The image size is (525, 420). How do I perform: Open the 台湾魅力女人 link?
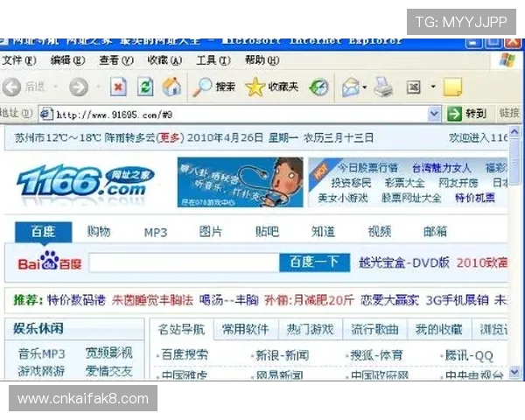pyautogui.click(x=442, y=167)
